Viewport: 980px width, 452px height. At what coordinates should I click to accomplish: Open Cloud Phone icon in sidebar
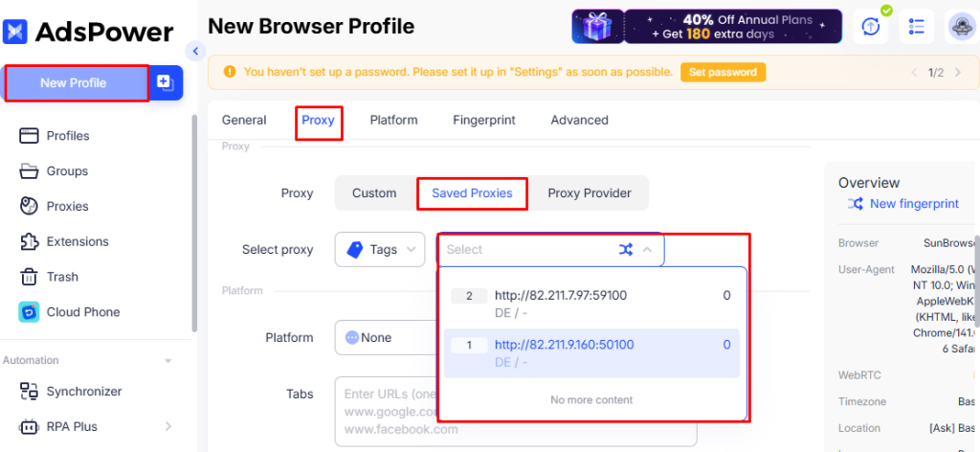(29, 312)
